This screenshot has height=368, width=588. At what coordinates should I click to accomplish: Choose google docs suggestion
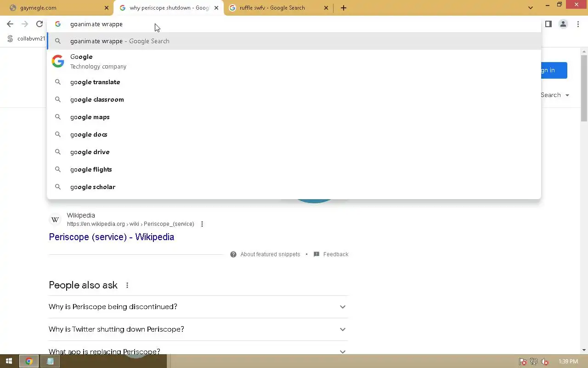coord(294,134)
